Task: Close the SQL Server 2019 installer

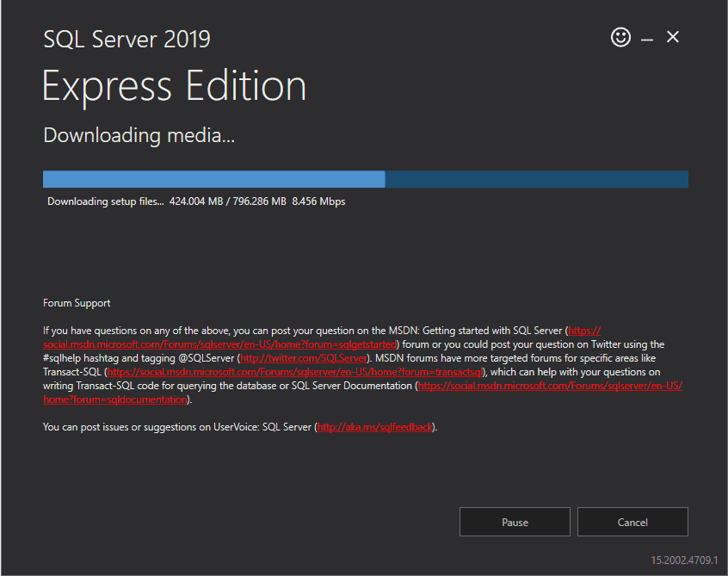Action: click(673, 37)
